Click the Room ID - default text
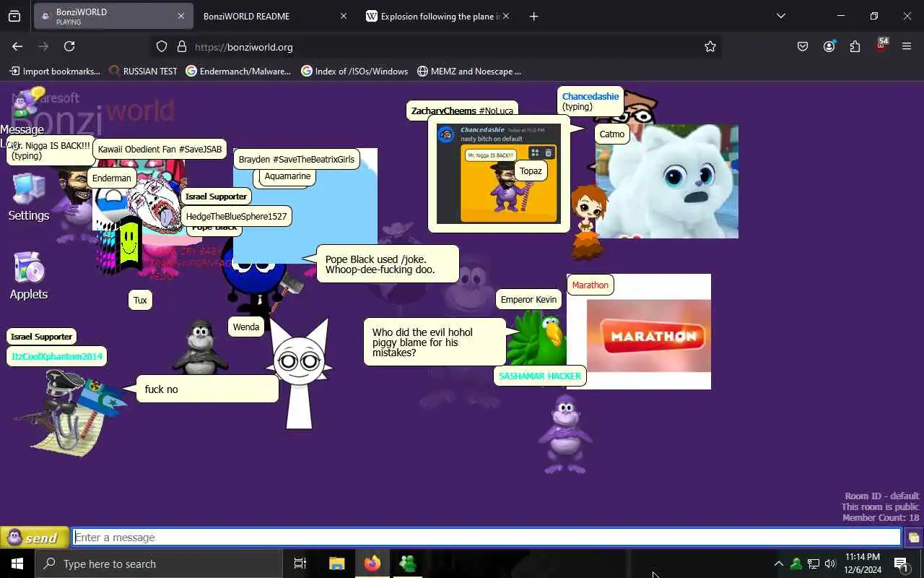Image resolution: width=924 pixels, height=578 pixels. 882,496
